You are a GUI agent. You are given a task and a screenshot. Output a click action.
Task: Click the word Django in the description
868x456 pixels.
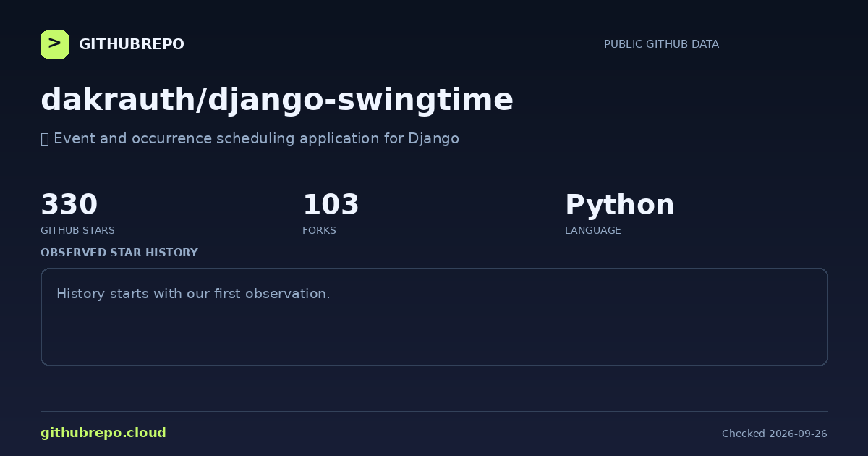click(433, 138)
